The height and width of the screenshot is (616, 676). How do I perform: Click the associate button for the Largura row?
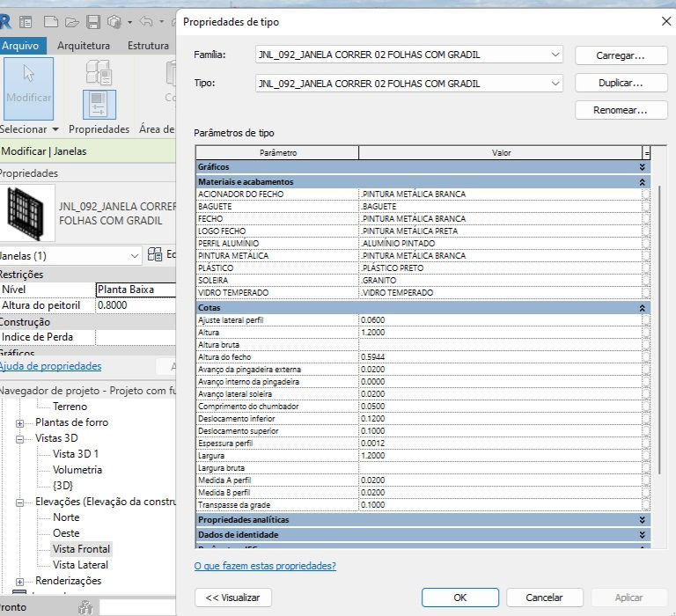click(x=646, y=456)
